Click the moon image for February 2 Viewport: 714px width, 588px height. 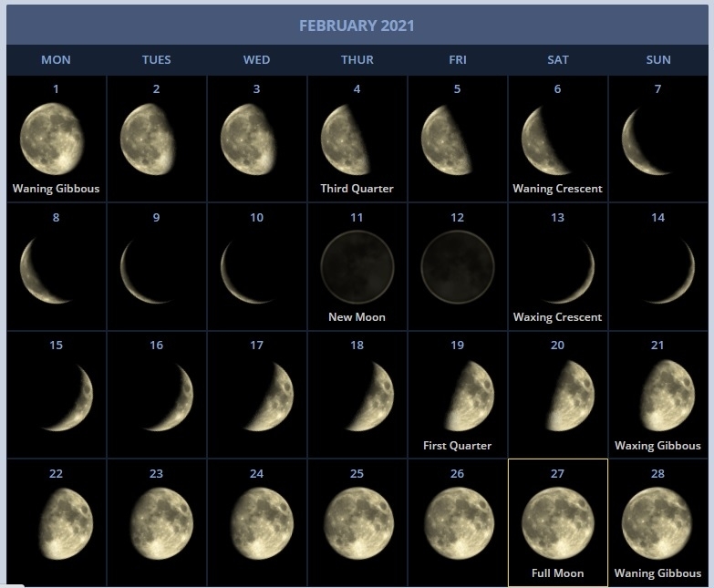[148, 139]
